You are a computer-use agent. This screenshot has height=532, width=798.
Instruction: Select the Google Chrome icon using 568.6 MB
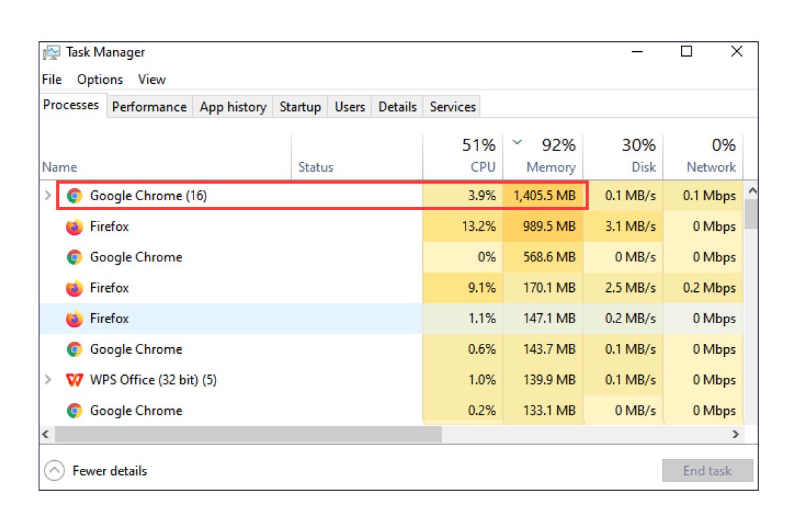pyautogui.click(x=74, y=257)
